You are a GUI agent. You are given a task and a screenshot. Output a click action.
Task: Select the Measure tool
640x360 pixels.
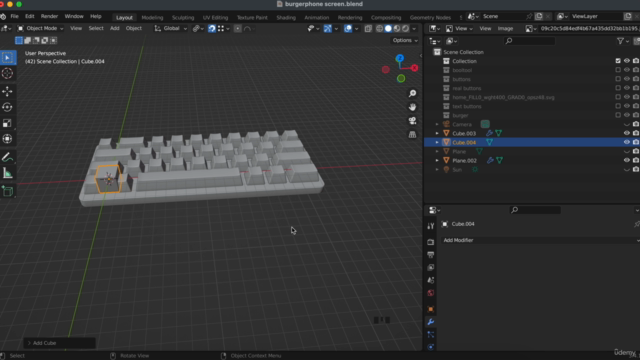(x=7, y=173)
